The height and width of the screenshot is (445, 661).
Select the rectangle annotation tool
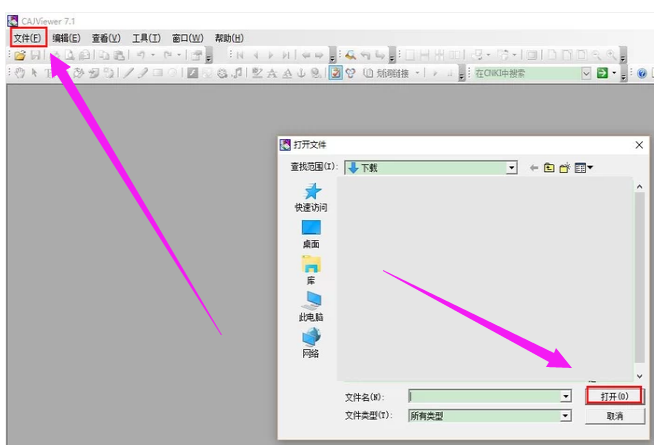(x=158, y=73)
